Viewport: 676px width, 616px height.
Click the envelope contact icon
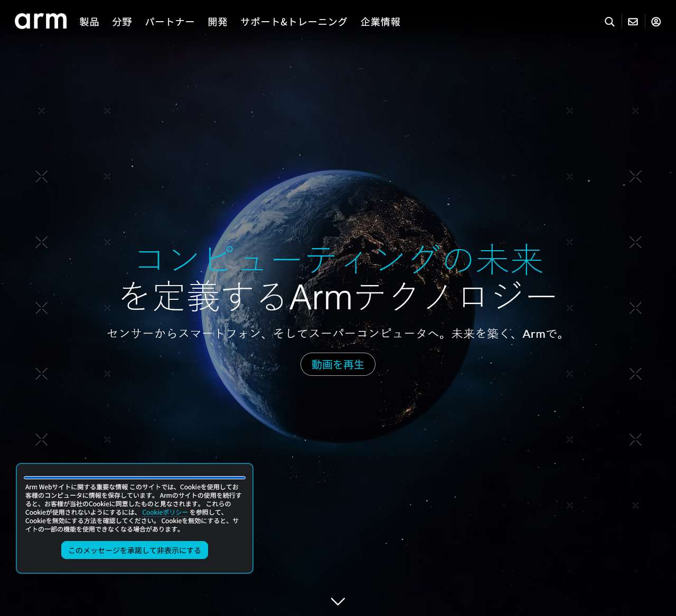click(633, 22)
